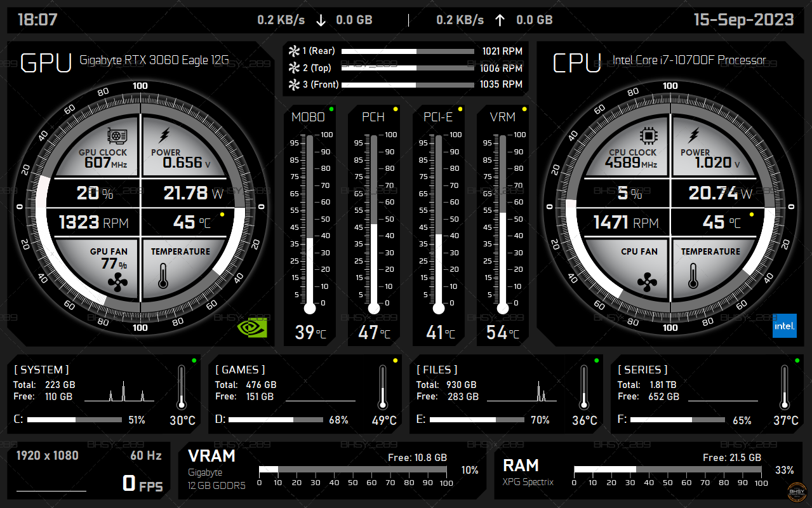Click the MOBO green status dot
Screen dimensions: 812x508
pyautogui.click(x=331, y=109)
